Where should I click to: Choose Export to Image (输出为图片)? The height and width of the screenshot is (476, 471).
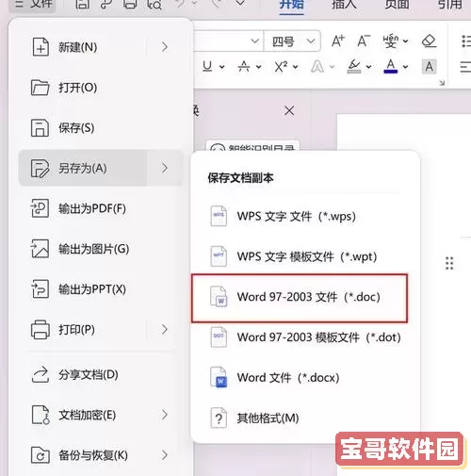[101, 249]
